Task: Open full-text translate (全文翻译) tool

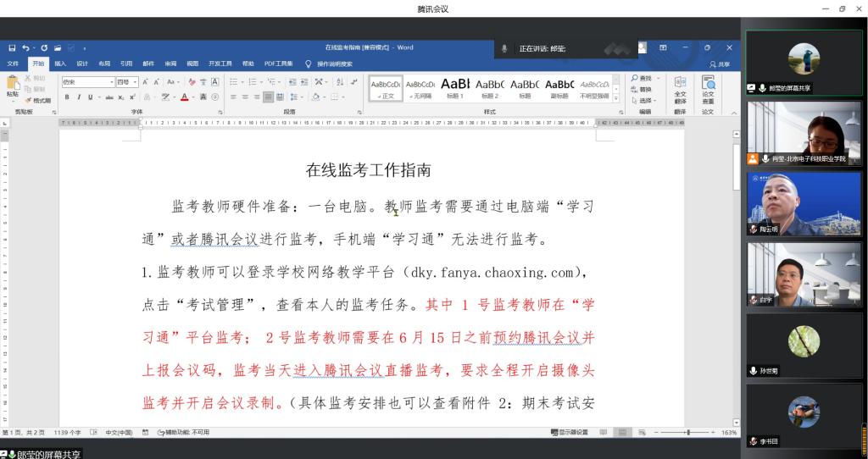Action: click(x=680, y=89)
